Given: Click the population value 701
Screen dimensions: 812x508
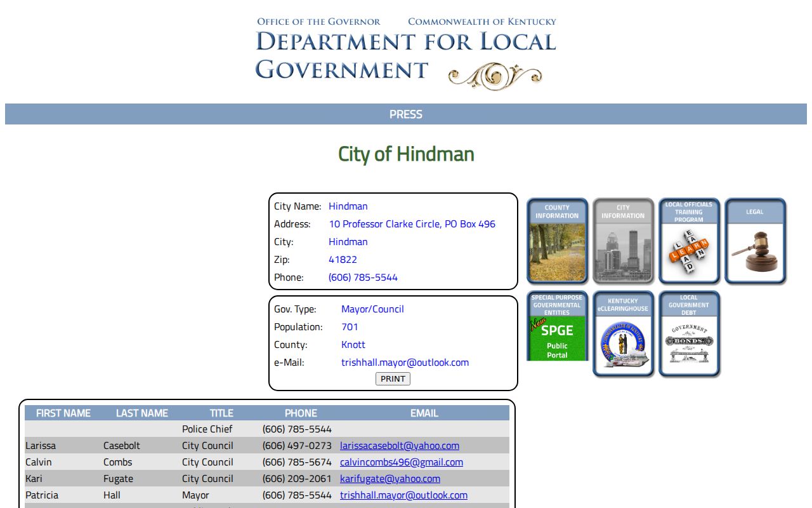Looking at the screenshot, I should tap(350, 327).
